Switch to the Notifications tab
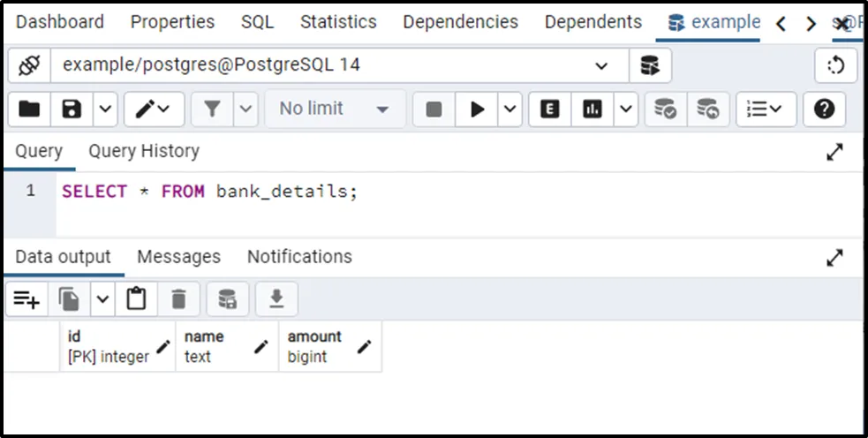Viewport: 868px width, 438px height. click(299, 257)
